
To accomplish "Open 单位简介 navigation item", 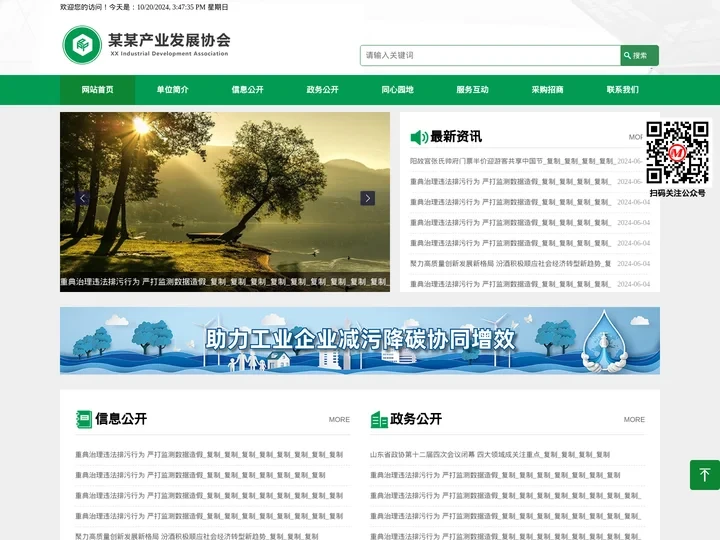I will [172, 90].
